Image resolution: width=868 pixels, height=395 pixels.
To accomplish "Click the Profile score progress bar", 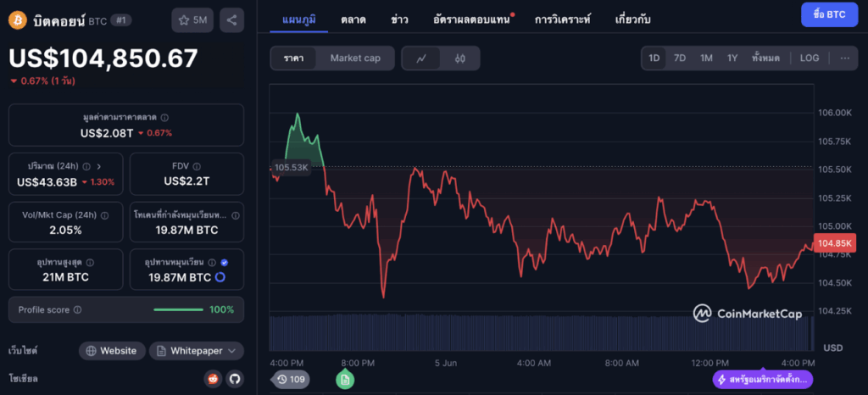I will point(176,310).
